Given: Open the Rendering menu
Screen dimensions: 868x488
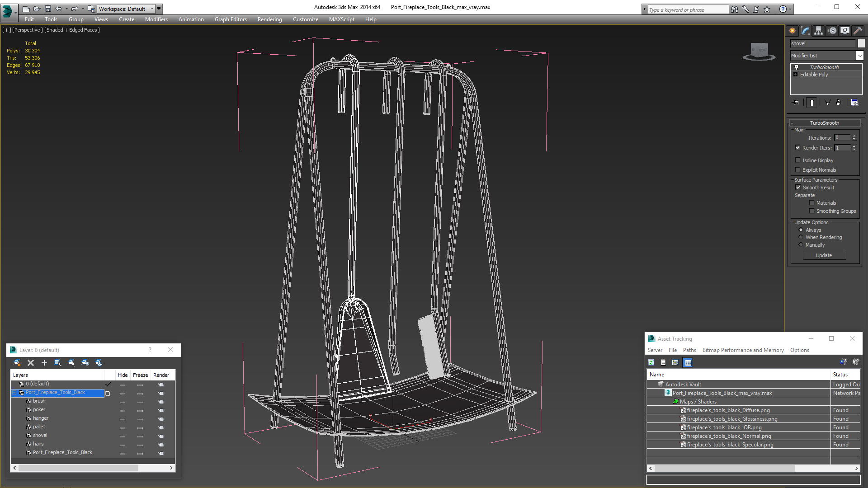Looking at the screenshot, I should (x=269, y=19).
